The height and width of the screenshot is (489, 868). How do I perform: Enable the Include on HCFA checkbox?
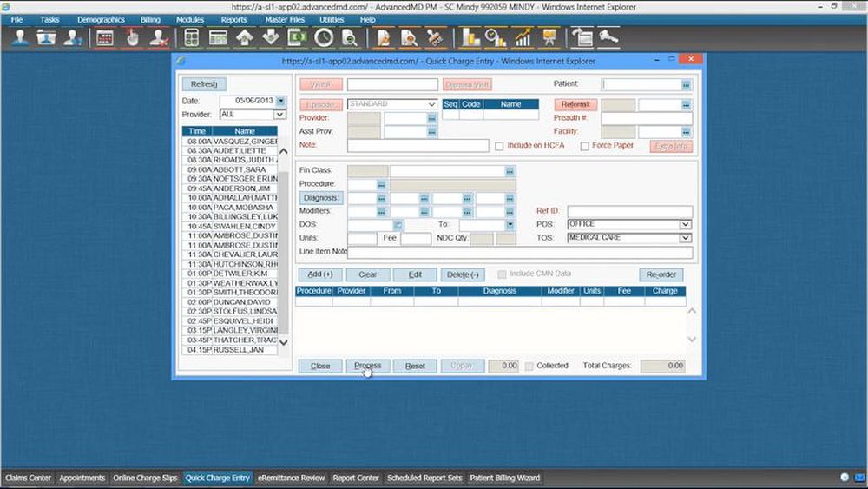tap(499, 146)
